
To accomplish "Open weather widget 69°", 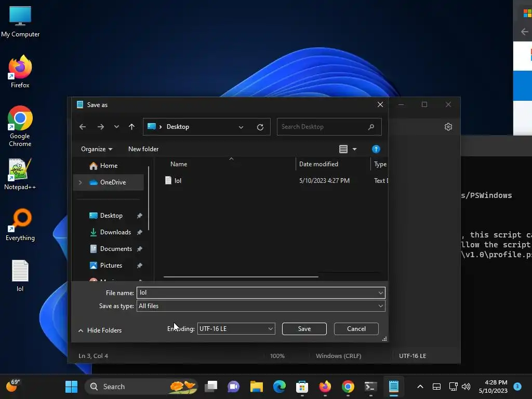I will tap(12, 386).
